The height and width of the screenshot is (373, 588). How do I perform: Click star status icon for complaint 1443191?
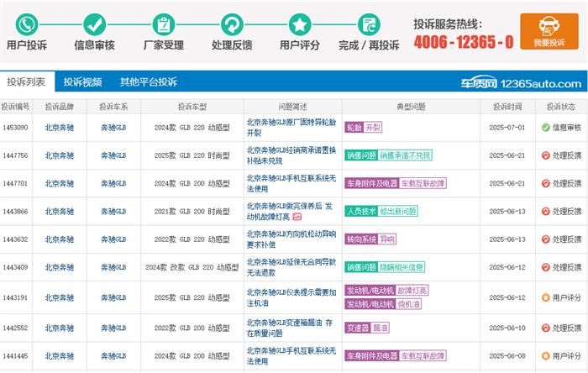tap(546, 297)
